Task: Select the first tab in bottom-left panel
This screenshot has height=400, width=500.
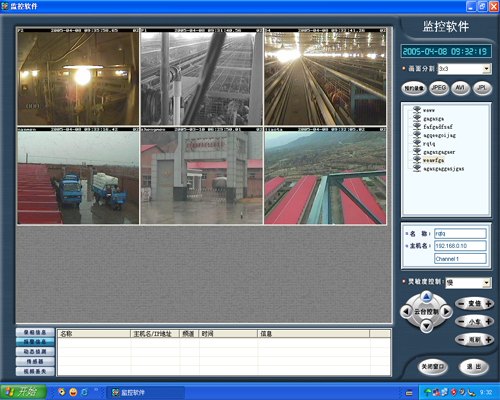Action: [x=35, y=332]
